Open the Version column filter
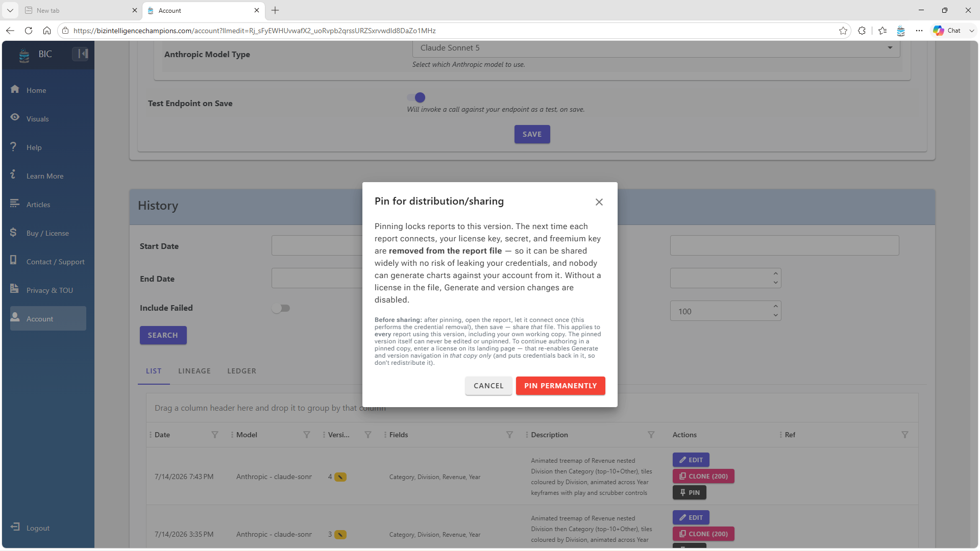Viewport: 980px width, 551px height. click(x=368, y=435)
